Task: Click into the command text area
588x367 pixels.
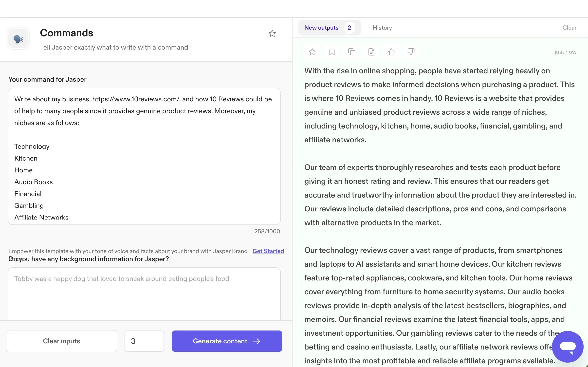Action: pyautogui.click(x=144, y=156)
